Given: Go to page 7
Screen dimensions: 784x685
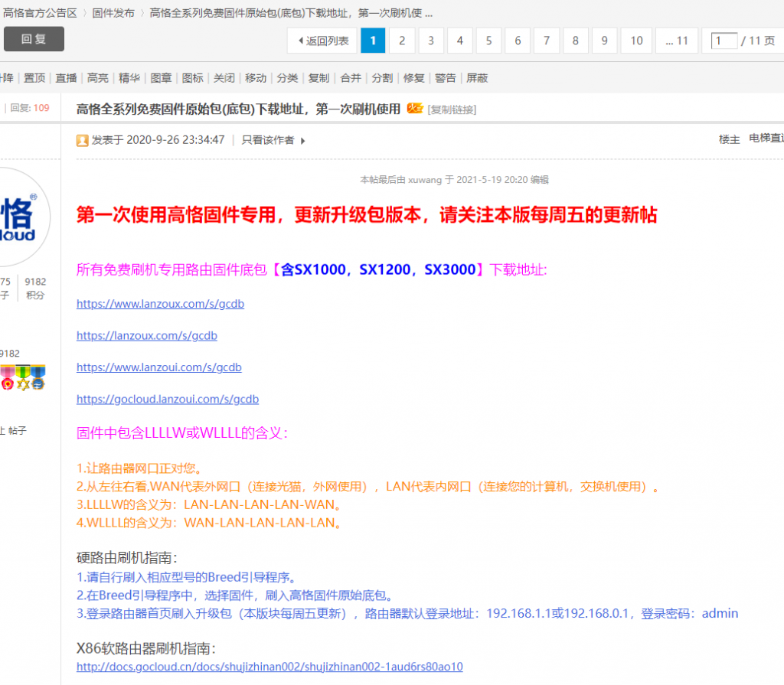Looking at the screenshot, I should 547,41.
